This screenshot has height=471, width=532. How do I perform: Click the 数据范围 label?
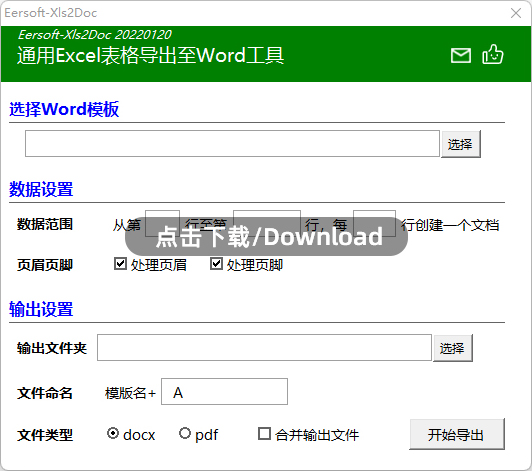click(45, 224)
